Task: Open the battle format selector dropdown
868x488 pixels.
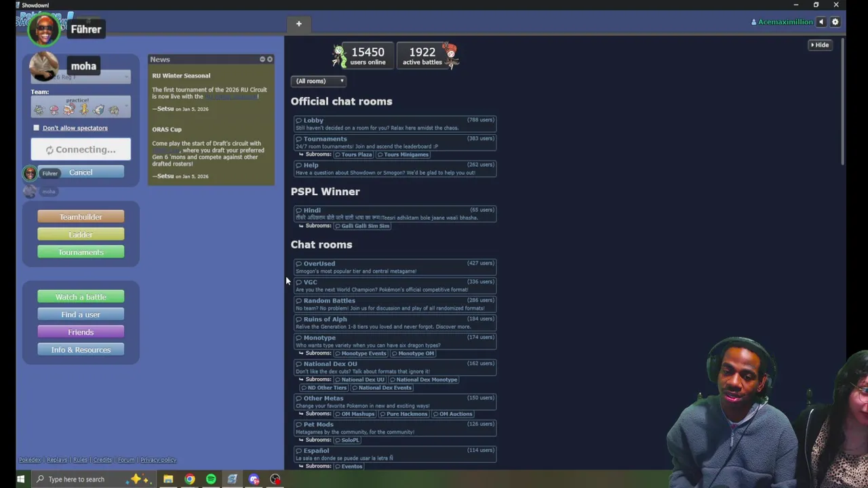Action: pyautogui.click(x=81, y=77)
